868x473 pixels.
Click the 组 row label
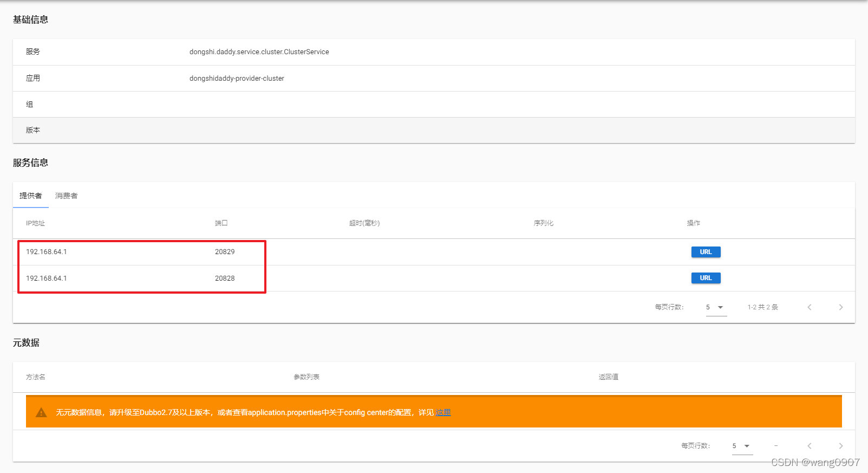29,105
